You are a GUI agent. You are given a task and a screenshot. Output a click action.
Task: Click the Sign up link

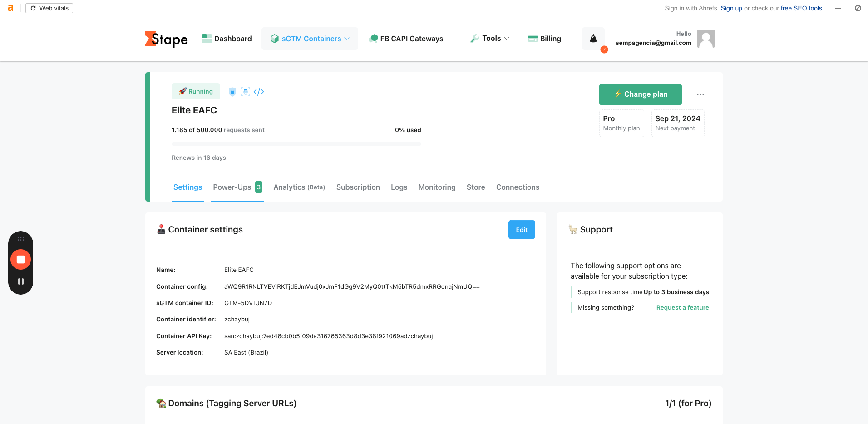point(731,8)
